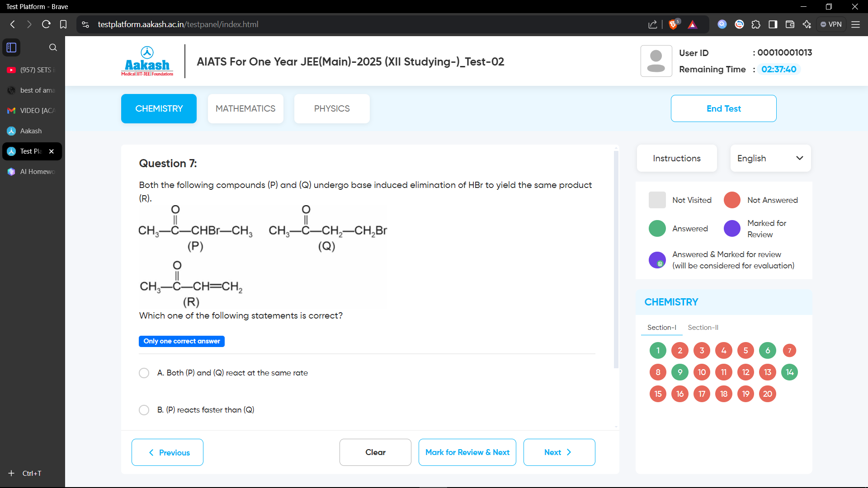Image resolution: width=868 pixels, height=488 pixels.
Task: Click the share page icon
Action: tap(652, 24)
